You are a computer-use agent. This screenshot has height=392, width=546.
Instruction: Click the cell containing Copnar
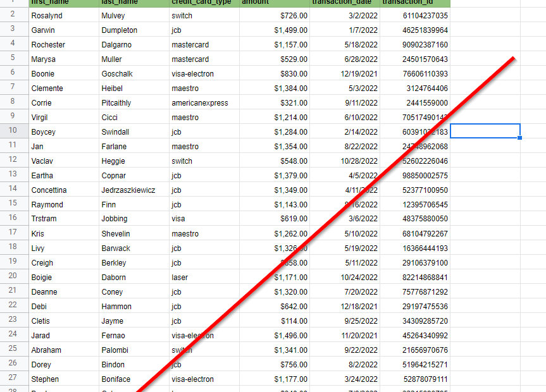tap(134, 176)
